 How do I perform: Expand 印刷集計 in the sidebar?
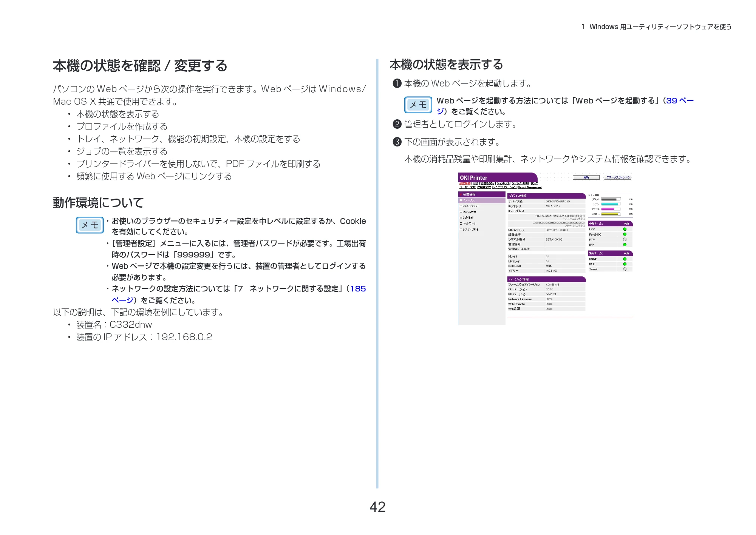(461, 218)
